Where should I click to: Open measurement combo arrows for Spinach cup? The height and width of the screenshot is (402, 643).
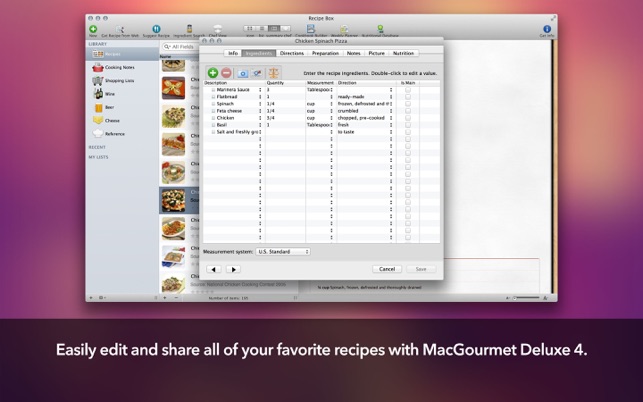pos(331,104)
